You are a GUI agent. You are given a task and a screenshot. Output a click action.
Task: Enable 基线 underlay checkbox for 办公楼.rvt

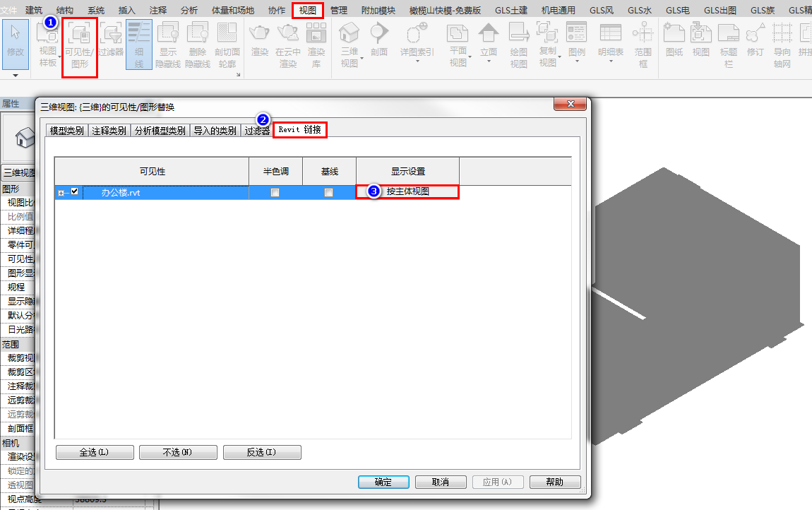click(x=328, y=192)
